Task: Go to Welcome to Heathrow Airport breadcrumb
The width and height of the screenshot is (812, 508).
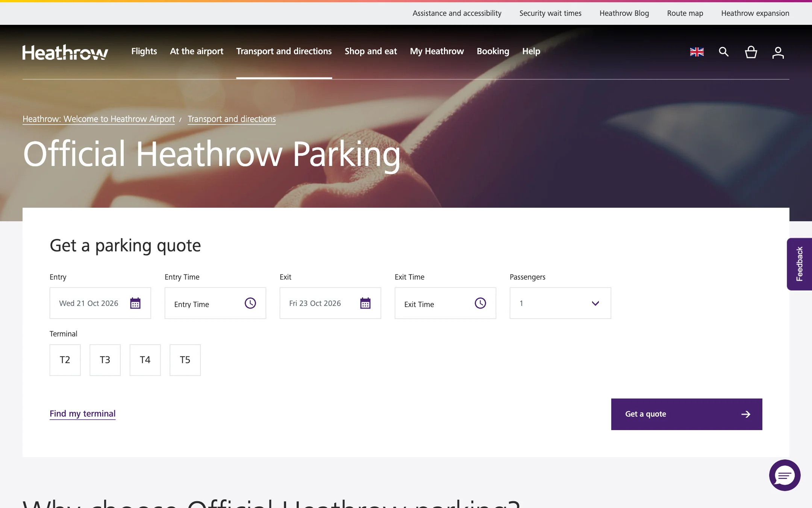Action: point(98,119)
